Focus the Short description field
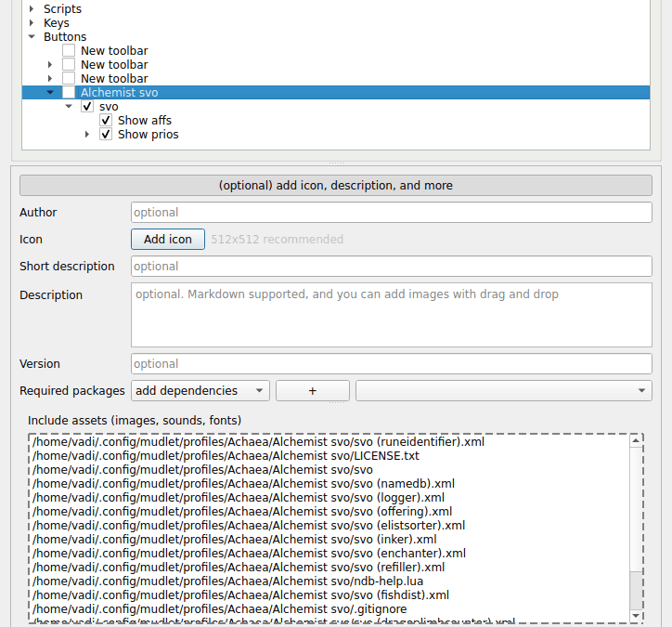The width and height of the screenshot is (672, 627). point(392,267)
